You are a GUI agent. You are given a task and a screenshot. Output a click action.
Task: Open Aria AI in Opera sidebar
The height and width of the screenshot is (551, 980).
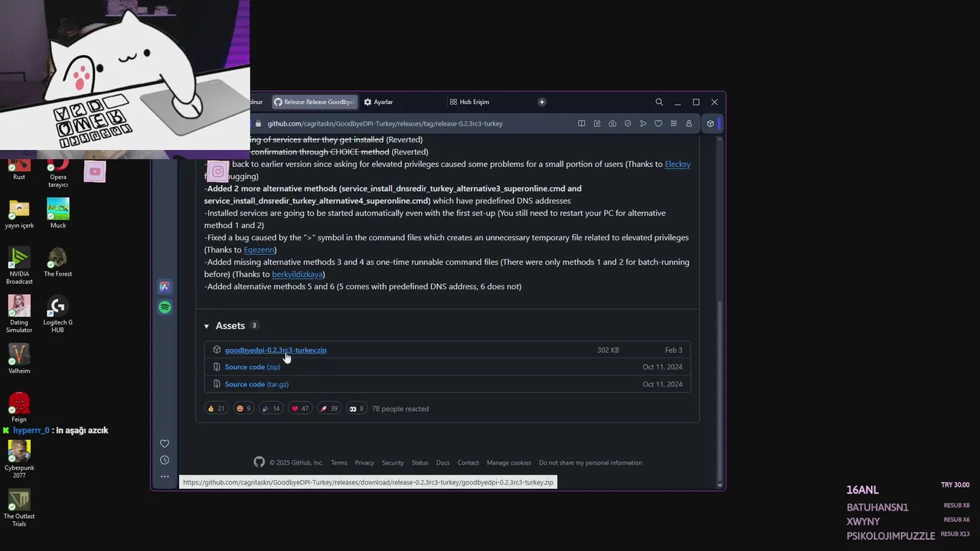(165, 287)
